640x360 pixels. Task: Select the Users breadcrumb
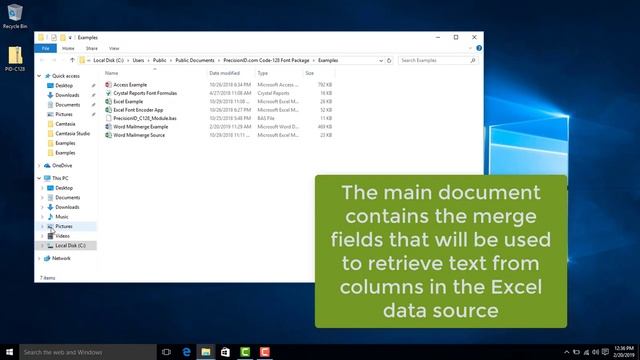pyautogui.click(x=138, y=60)
